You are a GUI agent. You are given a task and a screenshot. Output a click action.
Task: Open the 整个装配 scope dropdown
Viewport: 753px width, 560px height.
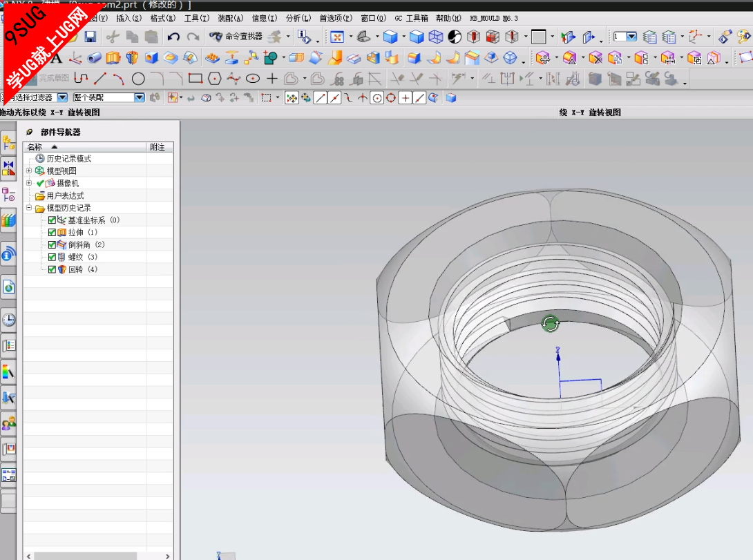click(140, 97)
